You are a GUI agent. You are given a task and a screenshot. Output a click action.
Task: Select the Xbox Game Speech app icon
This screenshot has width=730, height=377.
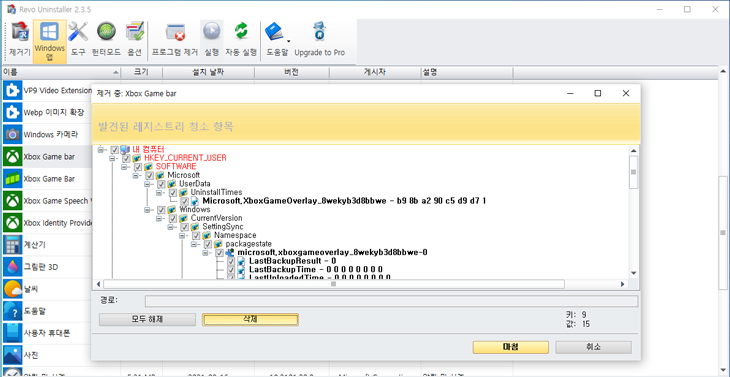pos(12,201)
